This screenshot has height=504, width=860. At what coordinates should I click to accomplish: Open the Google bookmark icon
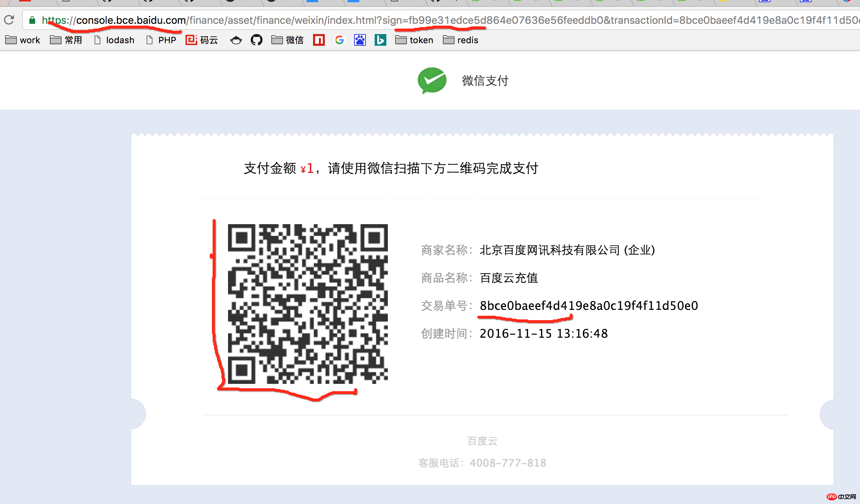click(x=339, y=40)
